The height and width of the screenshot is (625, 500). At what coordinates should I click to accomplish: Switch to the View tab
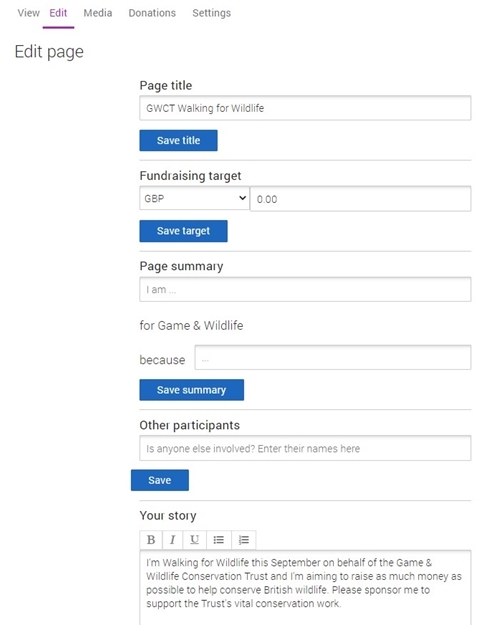[x=28, y=13]
